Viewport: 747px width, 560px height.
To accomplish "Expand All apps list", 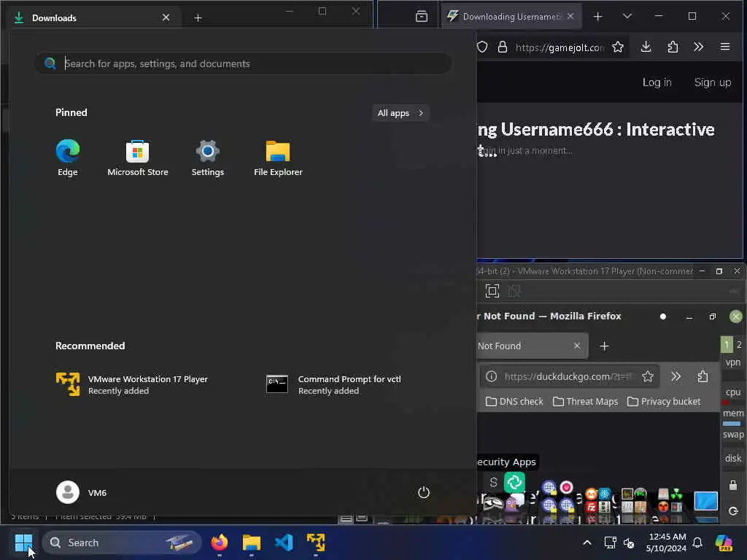I will 400,113.
